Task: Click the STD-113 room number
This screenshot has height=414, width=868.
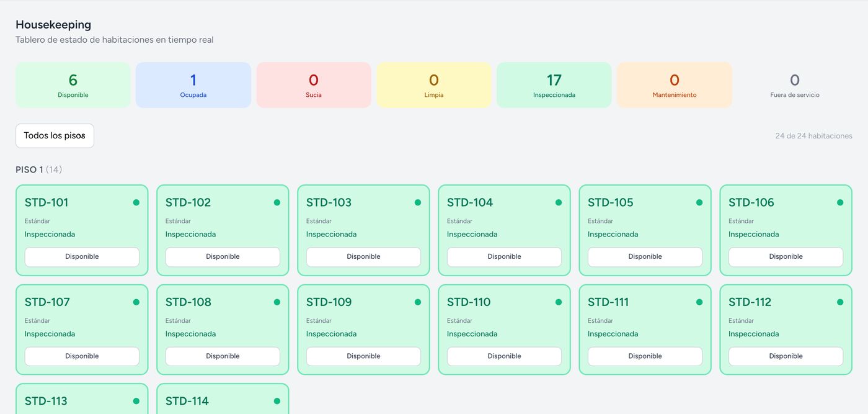Action: point(46,401)
